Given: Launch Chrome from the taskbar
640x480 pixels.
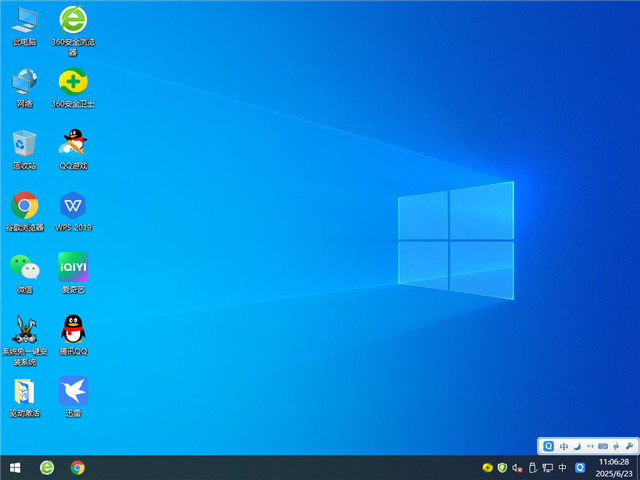Looking at the screenshot, I should coord(78,467).
